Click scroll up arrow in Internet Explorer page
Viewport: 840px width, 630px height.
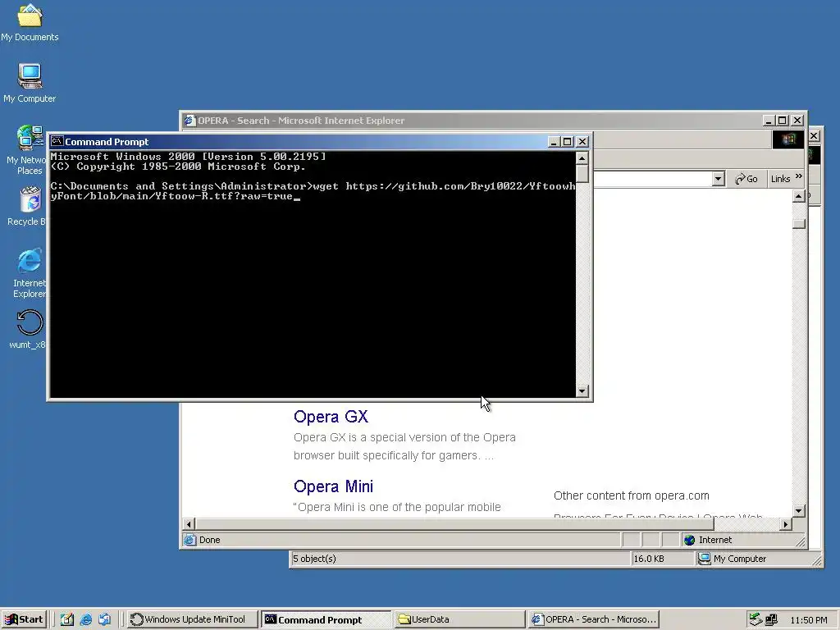click(x=799, y=196)
